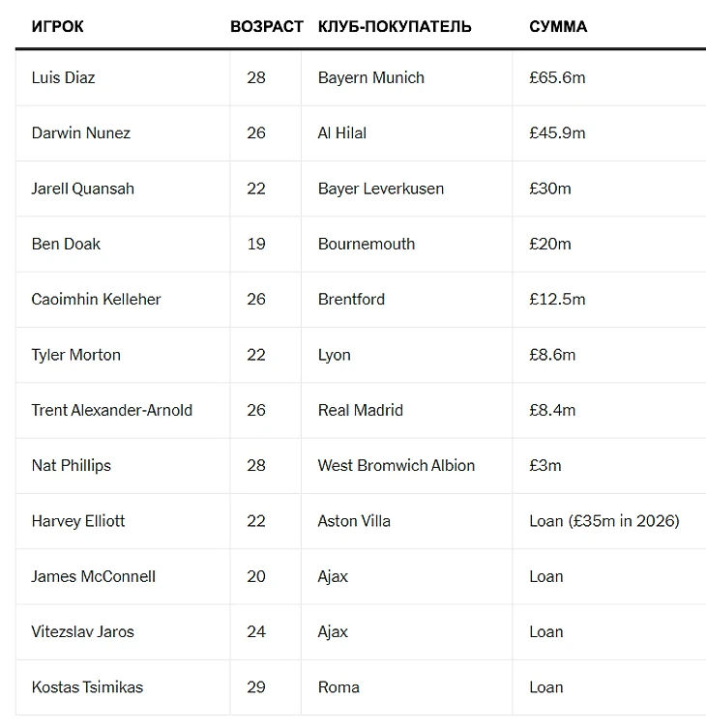Click James McConnell in the table
The height and width of the screenshot is (728, 706).
tap(94, 576)
